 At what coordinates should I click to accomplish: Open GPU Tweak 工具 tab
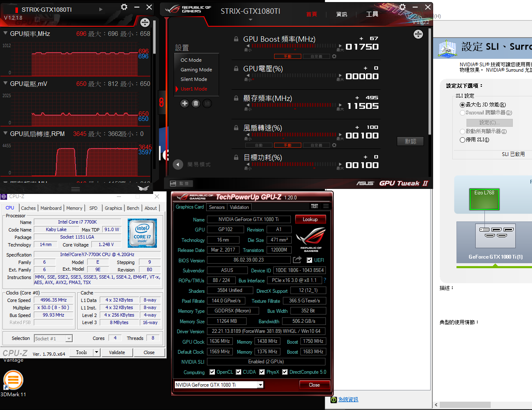tap(372, 14)
